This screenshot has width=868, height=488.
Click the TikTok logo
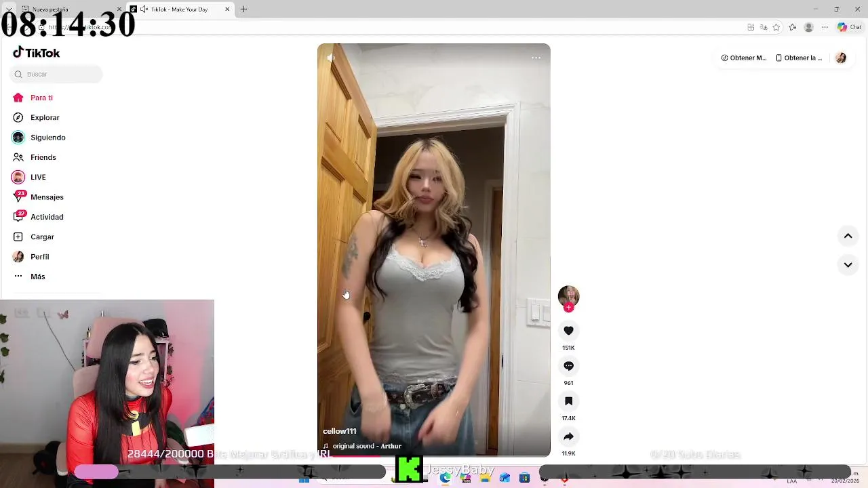[x=37, y=53]
